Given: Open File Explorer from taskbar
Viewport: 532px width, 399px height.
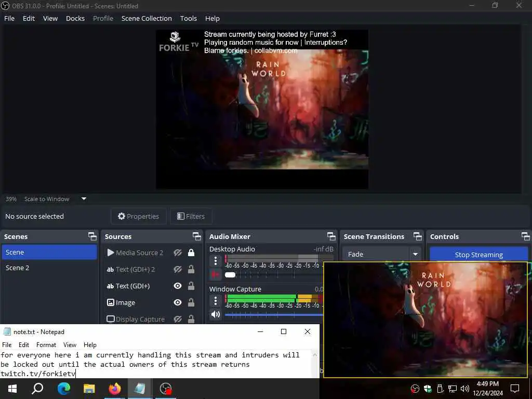Looking at the screenshot, I should [89, 389].
